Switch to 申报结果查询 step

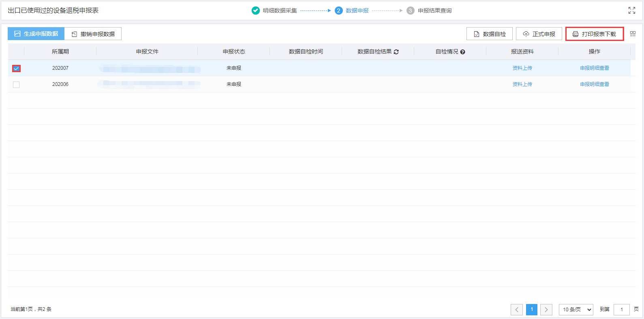(x=434, y=11)
